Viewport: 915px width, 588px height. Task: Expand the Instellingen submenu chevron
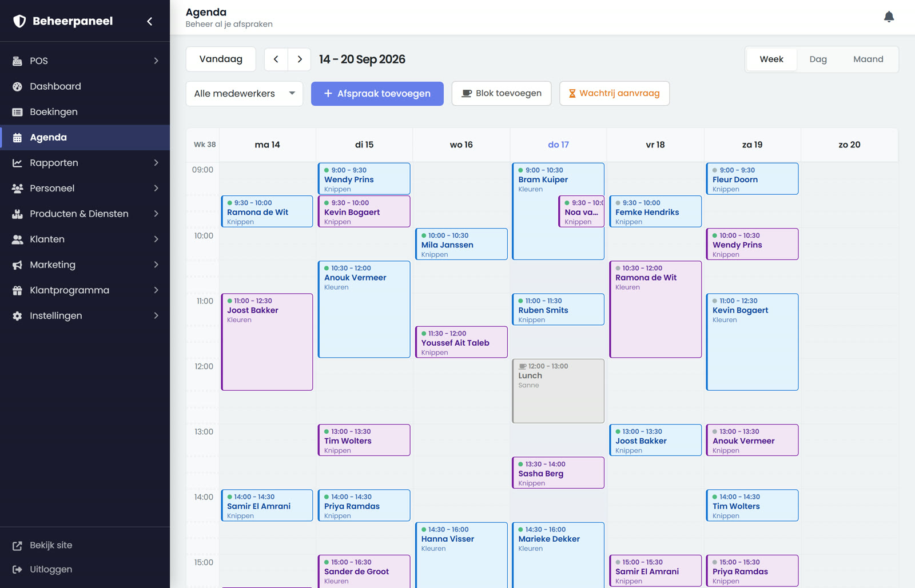click(x=156, y=316)
